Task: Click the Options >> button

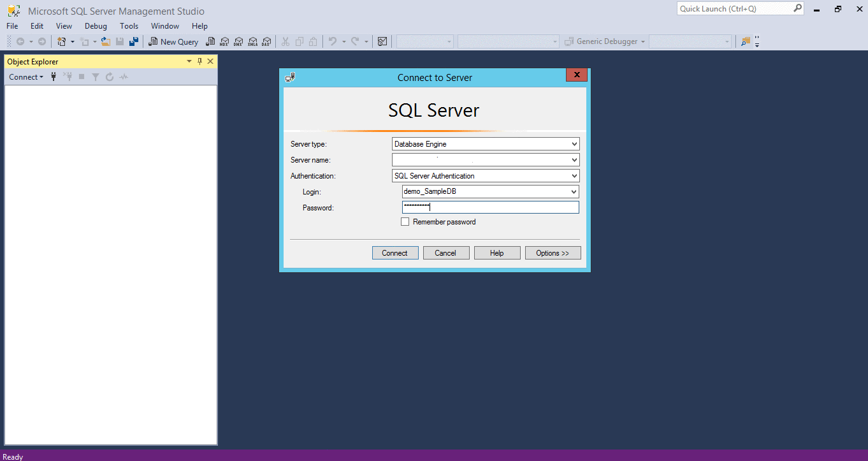Action: [x=553, y=253]
